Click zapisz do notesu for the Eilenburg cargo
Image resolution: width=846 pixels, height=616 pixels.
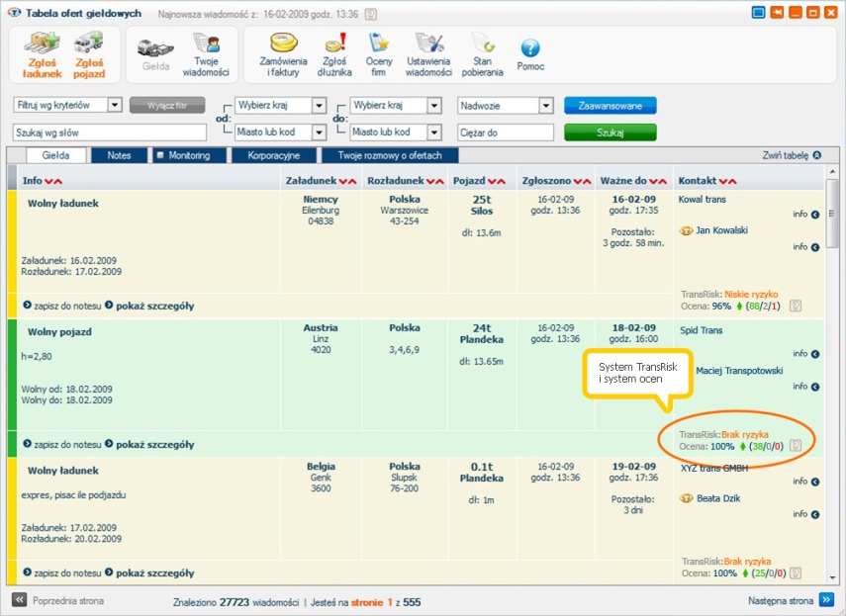point(62,306)
